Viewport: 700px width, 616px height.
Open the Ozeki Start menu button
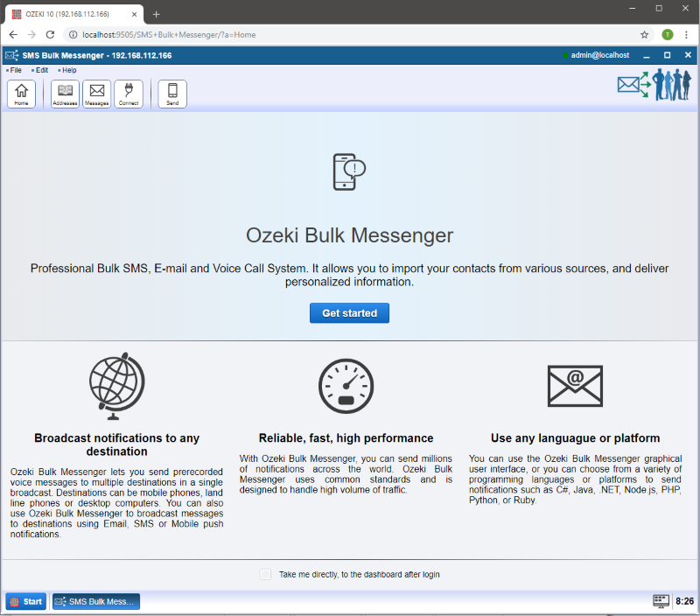pyautogui.click(x=26, y=601)
